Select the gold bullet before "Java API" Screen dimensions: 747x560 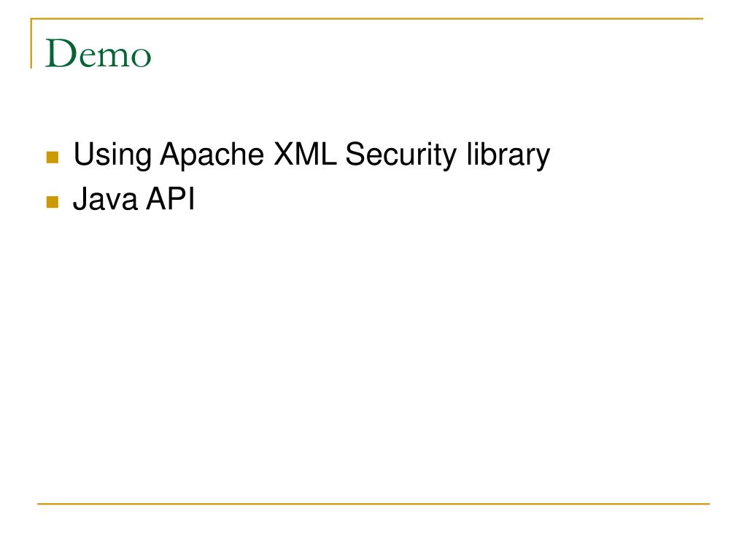[x=53, y=202]
